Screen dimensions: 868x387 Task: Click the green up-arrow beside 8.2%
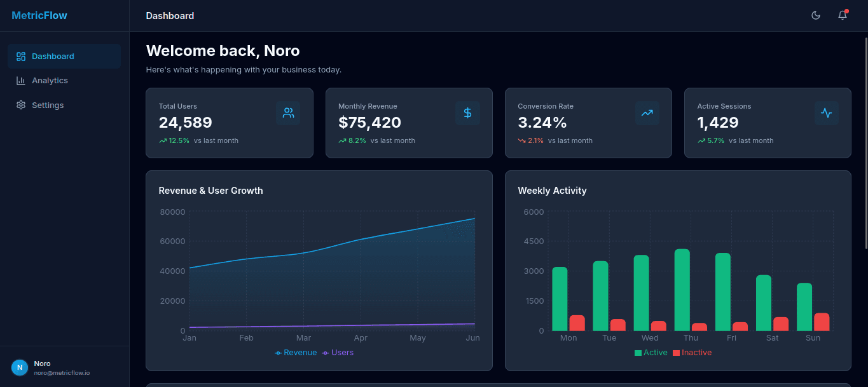tap(342, 140)
